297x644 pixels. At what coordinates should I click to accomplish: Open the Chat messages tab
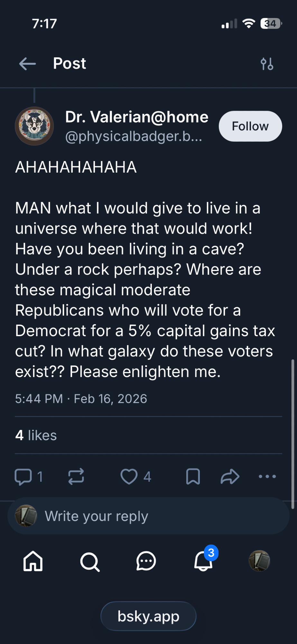[x=146, y=561]
